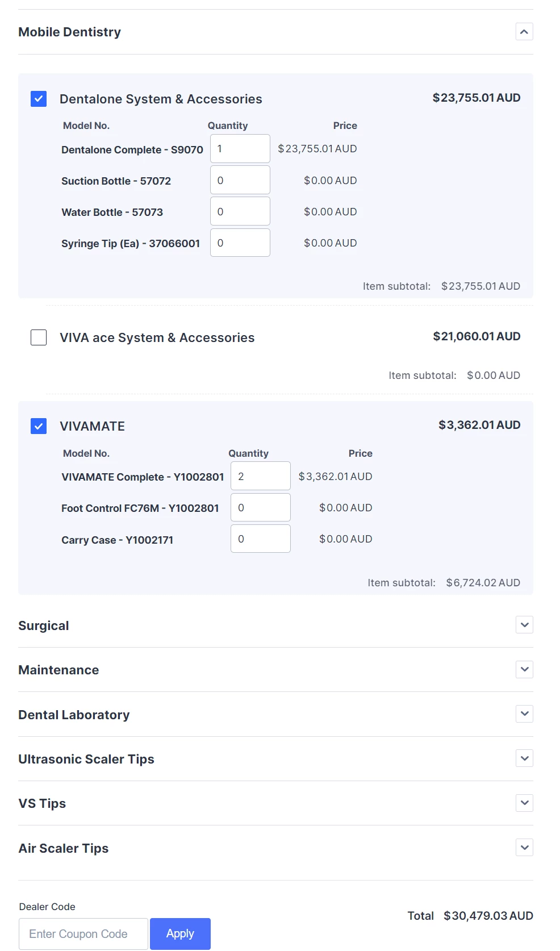
Task: Expand the Maintenance section chevron
Action: click(524, 669)
